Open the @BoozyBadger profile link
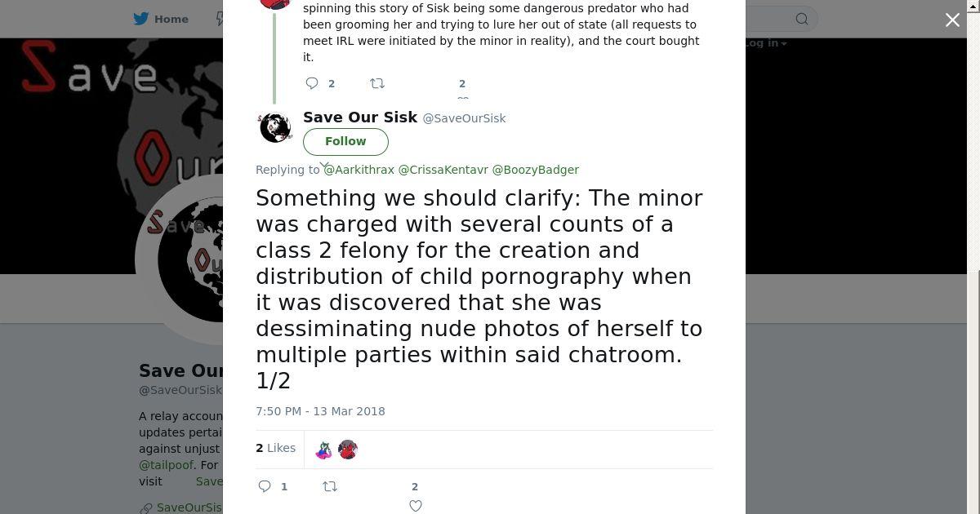Image resolution: width=980 pixels, height=514 pixels. click(x=535, y=170)
